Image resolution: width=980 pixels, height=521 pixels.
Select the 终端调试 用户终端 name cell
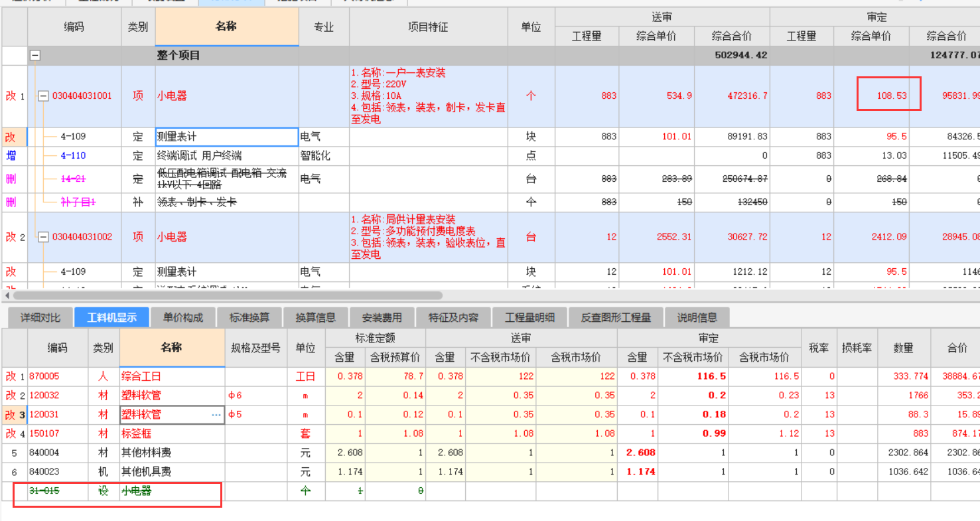(227, 156)
